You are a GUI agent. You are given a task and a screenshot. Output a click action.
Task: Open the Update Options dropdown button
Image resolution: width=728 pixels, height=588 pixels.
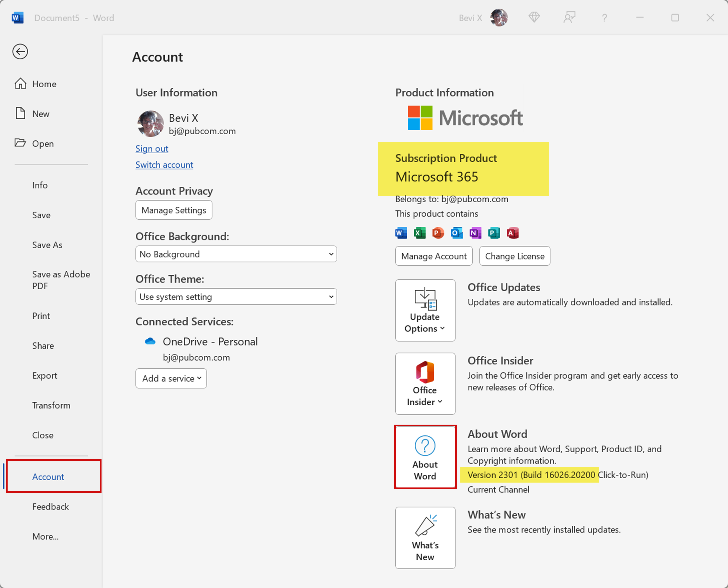(x=425, y=310)
